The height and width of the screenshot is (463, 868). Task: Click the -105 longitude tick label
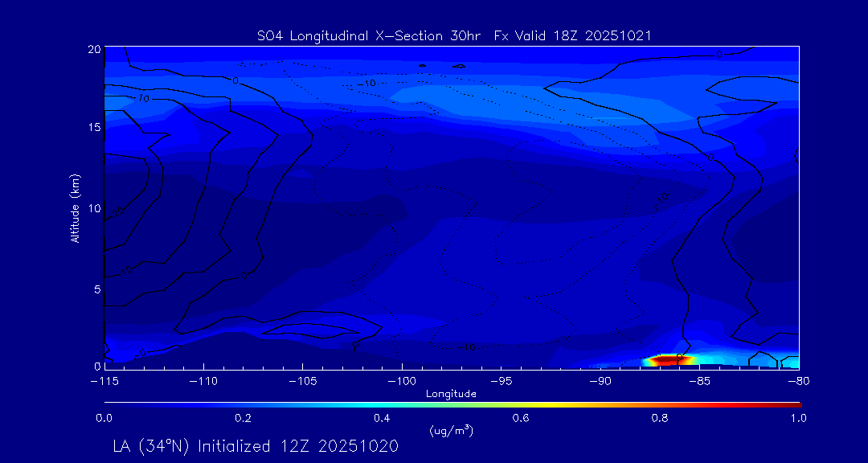[303, 382]
